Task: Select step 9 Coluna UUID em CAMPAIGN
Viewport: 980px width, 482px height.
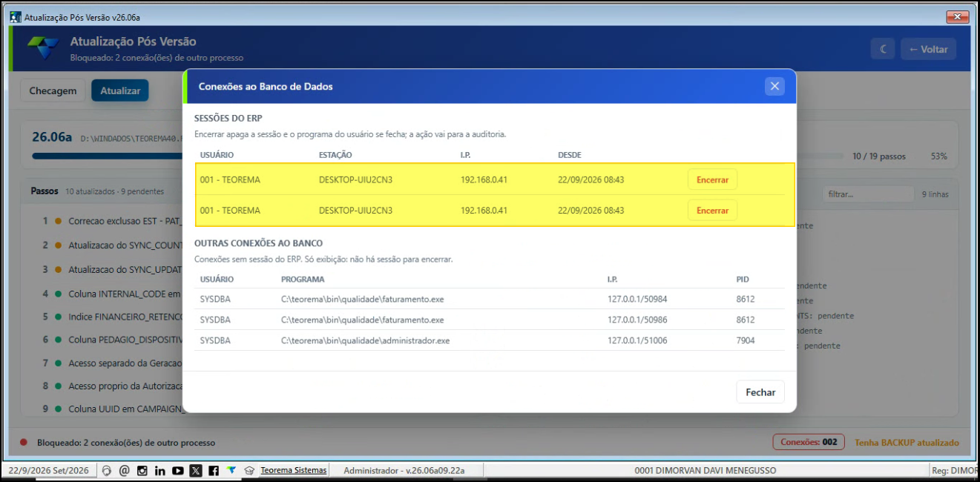Action: click(111, 408)
